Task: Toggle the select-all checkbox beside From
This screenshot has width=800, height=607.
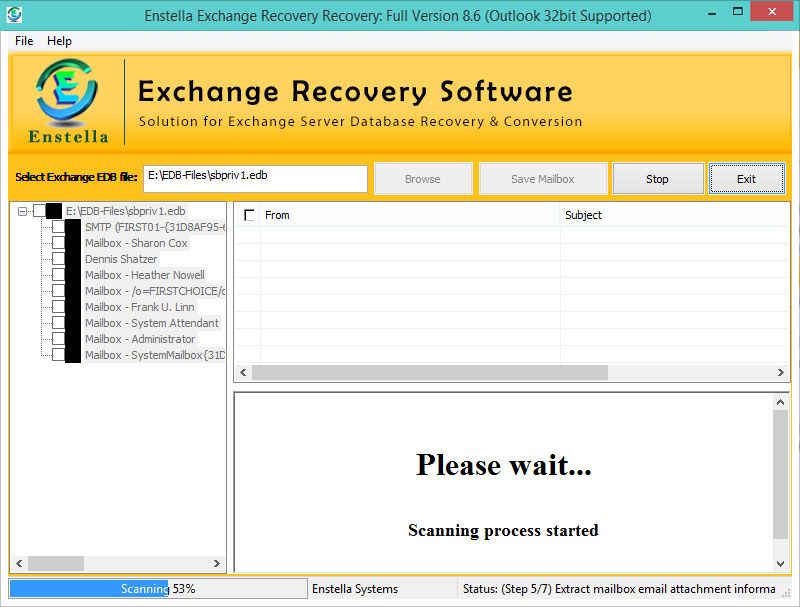Action: [249, 215]
